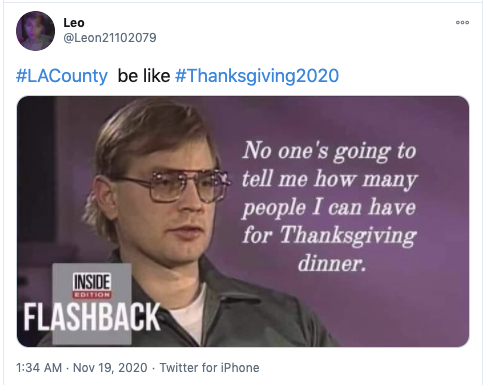Open the display name Leo
The height and width of the screenshot is (385, 484).
point(74,23)
